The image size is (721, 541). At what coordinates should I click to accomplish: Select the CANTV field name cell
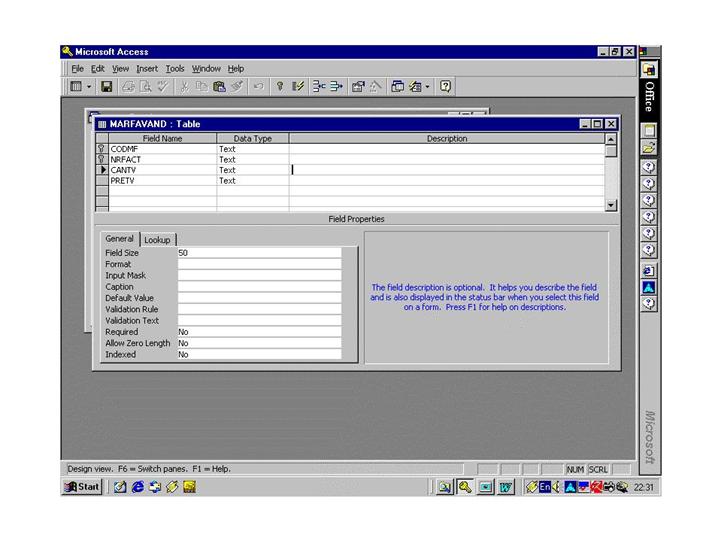[162, 170]
